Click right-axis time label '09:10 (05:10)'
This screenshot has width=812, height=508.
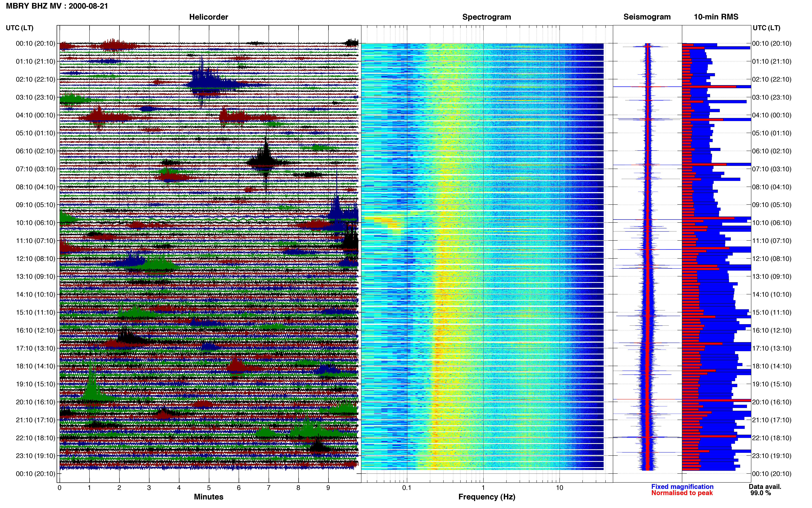click(x=772, y=205)
